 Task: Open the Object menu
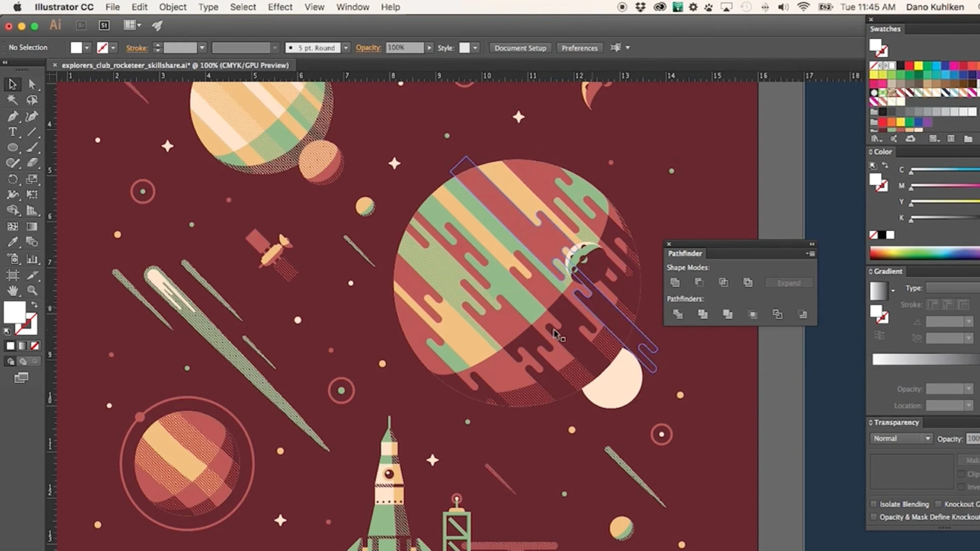point(172,7)
